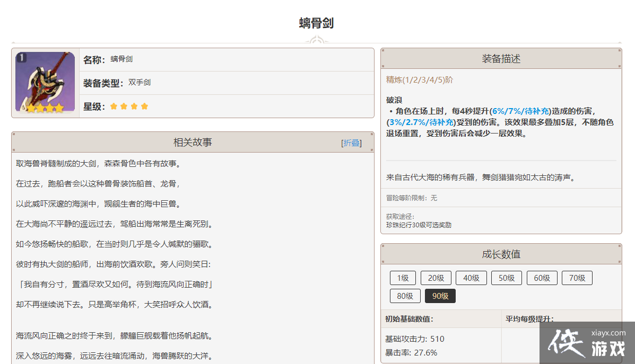Click the first star in the 星级 row
Image resolution: width=635 pixels, height=364 pixels.
(114, 106)
